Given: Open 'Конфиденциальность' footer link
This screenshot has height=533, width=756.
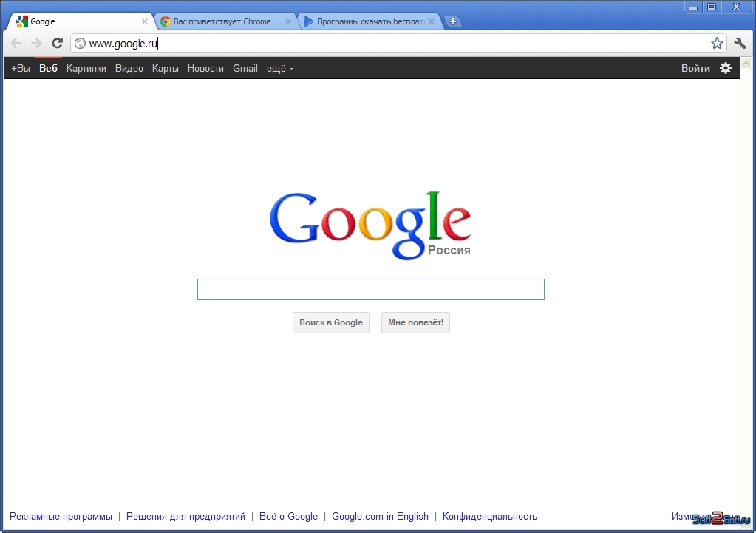Looking at the screenshot, I should 489,516.
